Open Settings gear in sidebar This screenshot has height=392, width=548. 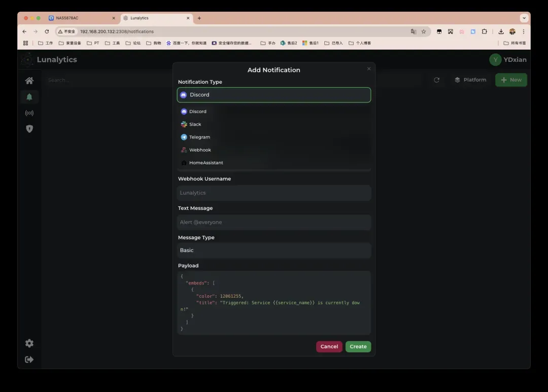click(x=29, y=343)
